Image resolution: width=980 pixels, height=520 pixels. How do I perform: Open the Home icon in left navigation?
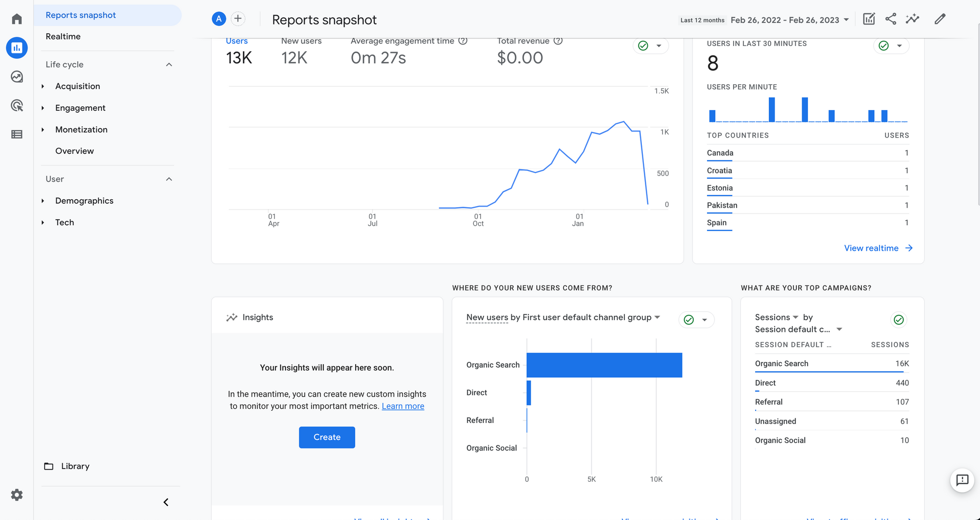[x=17, y=18]
